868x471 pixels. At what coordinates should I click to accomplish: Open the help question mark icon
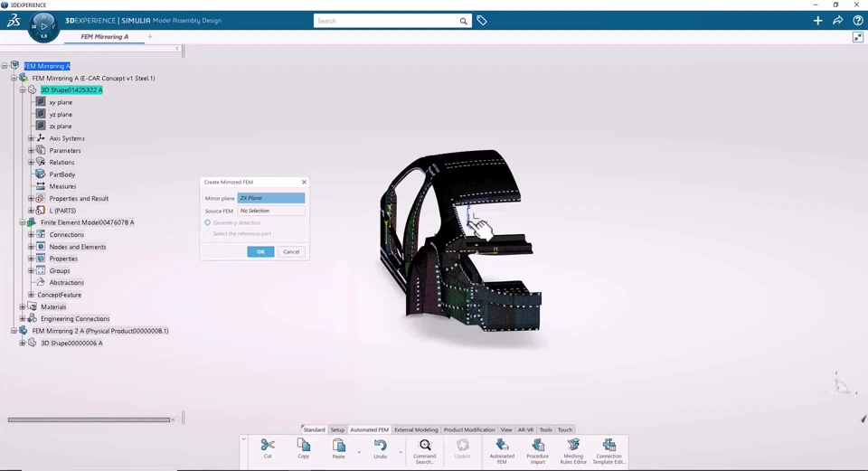tap(857, 21)
